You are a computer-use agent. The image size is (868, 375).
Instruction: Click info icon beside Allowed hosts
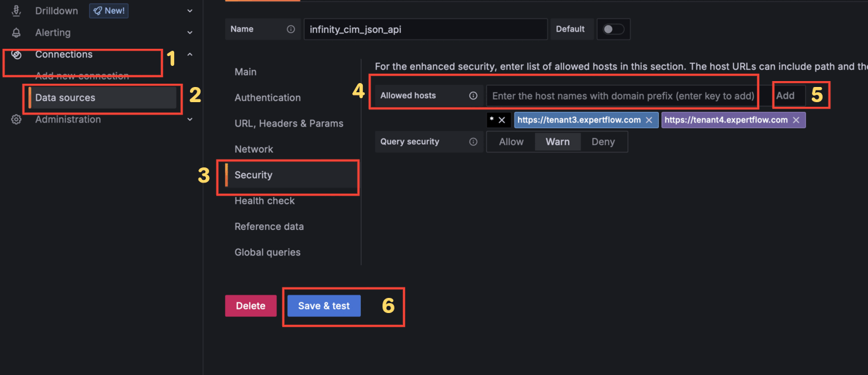pos(473,96)
